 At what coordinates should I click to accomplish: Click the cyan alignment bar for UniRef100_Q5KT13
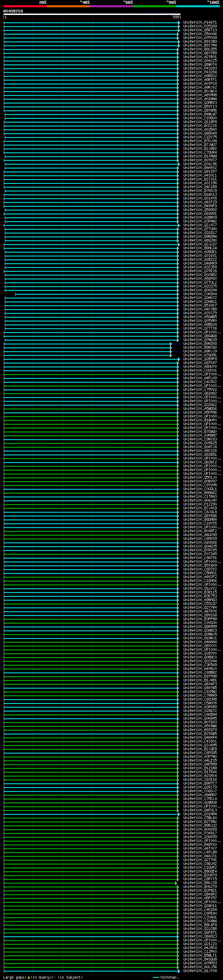tap(92, 30)
